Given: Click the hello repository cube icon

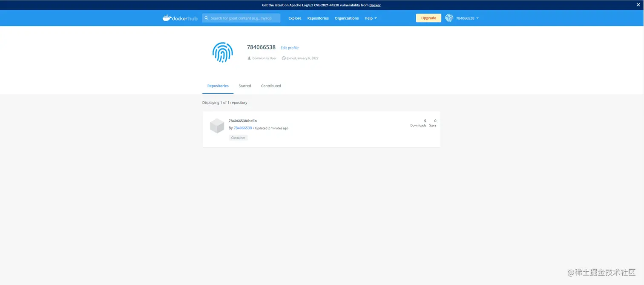Looking at the screenshot, I should pos(217,126).
